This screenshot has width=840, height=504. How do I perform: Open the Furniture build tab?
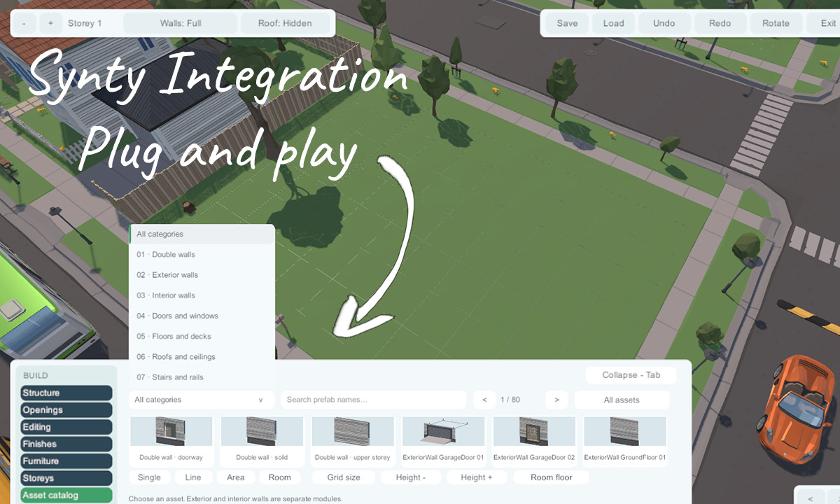66,461
